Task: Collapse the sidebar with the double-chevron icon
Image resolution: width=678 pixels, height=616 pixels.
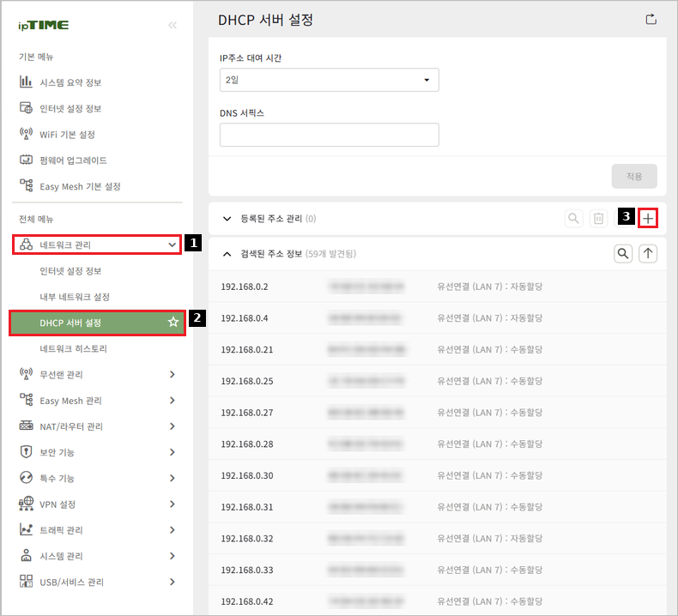Action: point(173,25)
